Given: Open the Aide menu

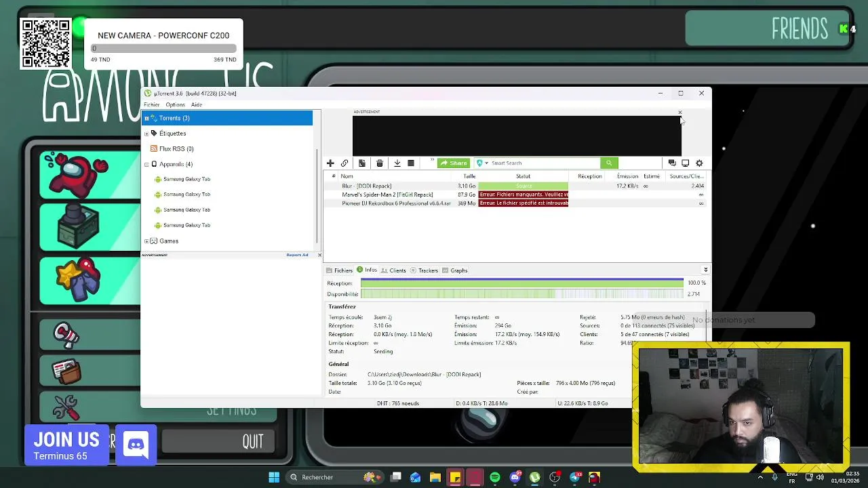Looking at the screenshot, I should (x=197, y=104).
